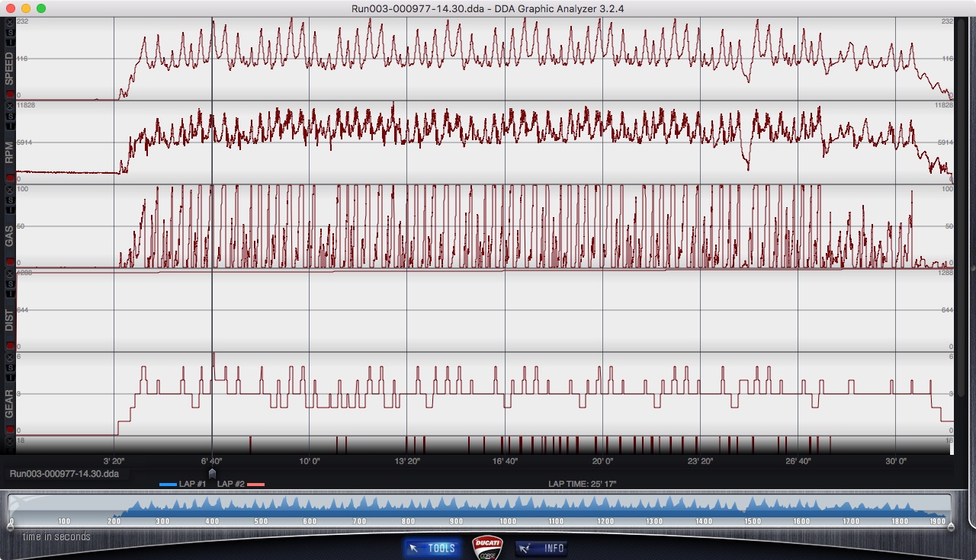The width and height of the screenshot is (976, 560).
Task: Select the LAP #2 legend entry
Action: 240,484
